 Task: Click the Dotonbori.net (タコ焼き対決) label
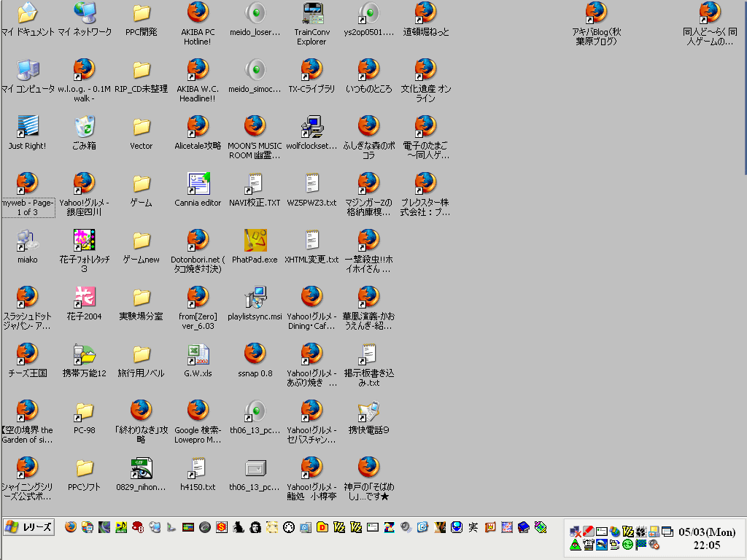(x=198, y=264)
